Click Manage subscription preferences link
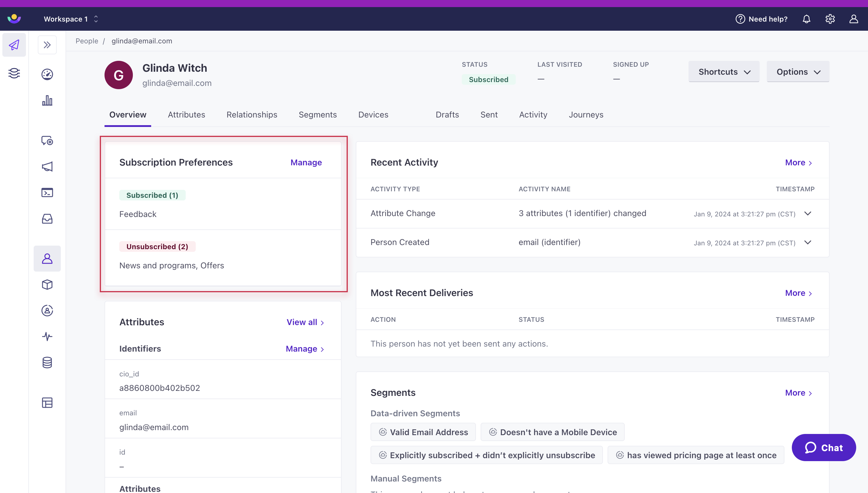The height and width of the screenshot is (493, 868). tap(306, 162)
